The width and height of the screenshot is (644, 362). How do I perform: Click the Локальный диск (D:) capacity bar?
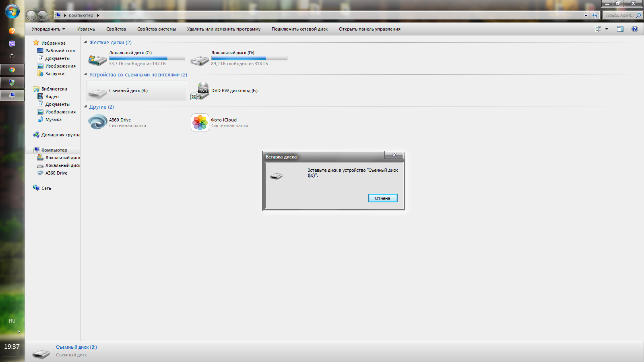click(249, 58)
